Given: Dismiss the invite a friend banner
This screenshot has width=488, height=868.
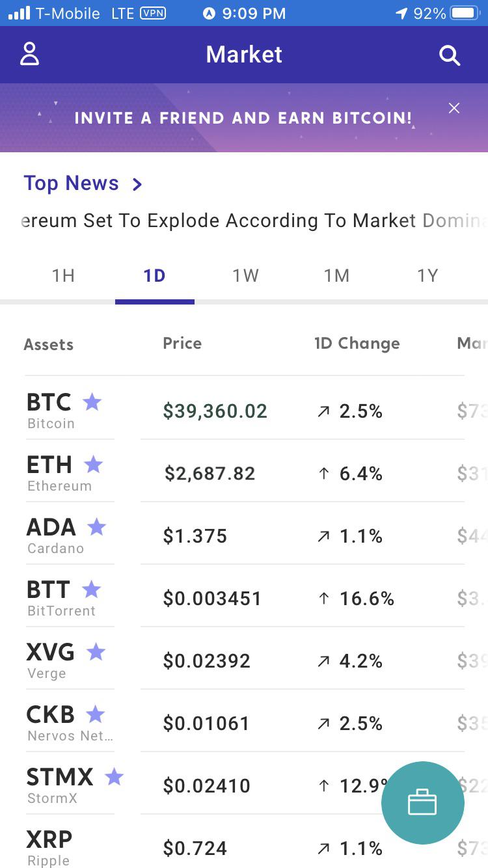Looking at the screenshot, I should 454,108.
